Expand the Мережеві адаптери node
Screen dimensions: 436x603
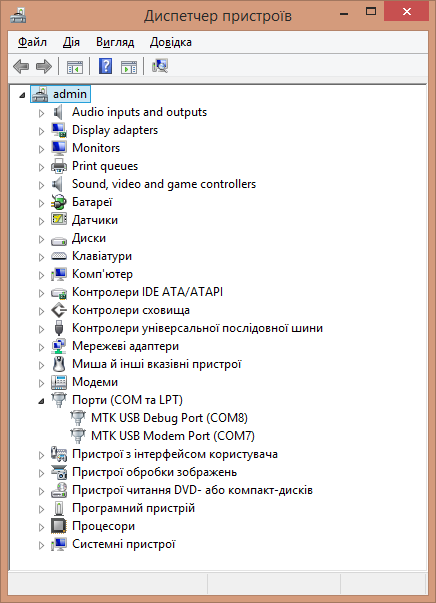pyautogui.click(x=42, y=347)
